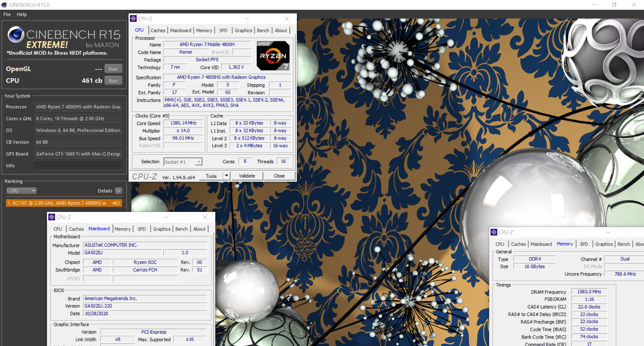The width and height of the screenshot is (644, 346).
Task: Click the Close button in CPU-Z
Action: (x=279, y=176)
